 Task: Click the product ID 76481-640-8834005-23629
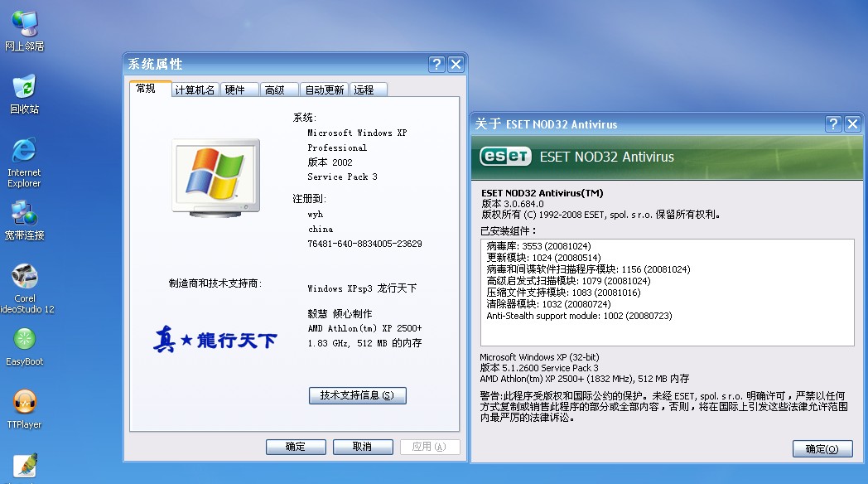pos(364,244)
